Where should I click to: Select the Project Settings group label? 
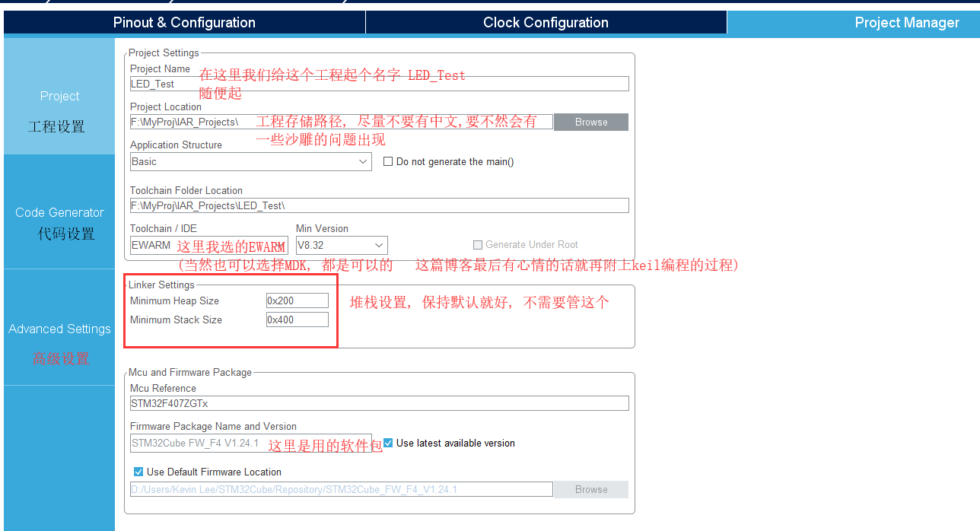pos(164,52)
